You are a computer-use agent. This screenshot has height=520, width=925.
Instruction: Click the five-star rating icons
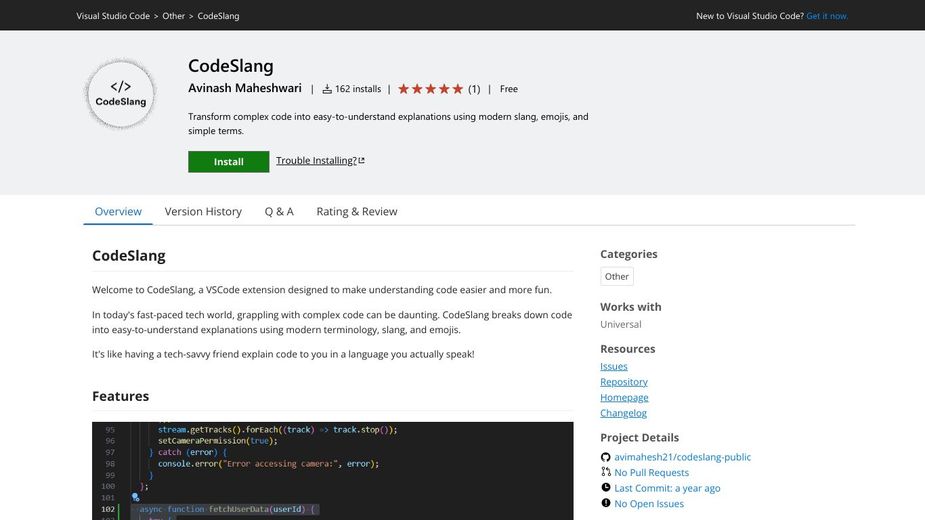431,89
